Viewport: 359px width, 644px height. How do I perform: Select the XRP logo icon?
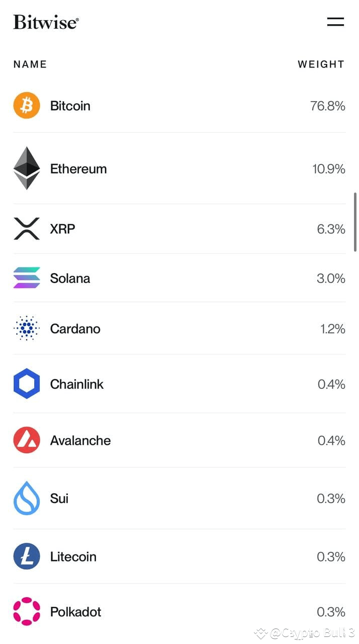pyautogui.click(x=26, y=228)
